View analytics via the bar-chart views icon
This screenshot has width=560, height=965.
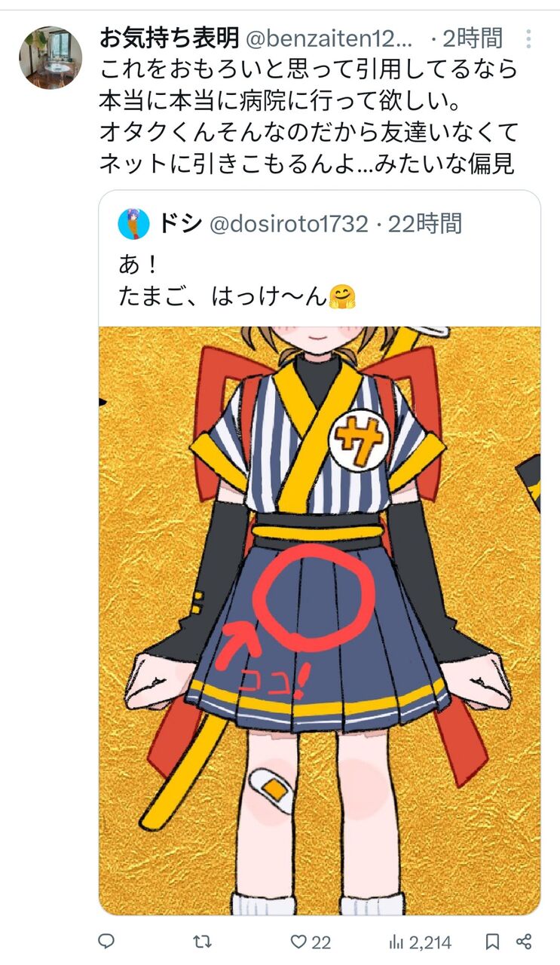point(396,942)
